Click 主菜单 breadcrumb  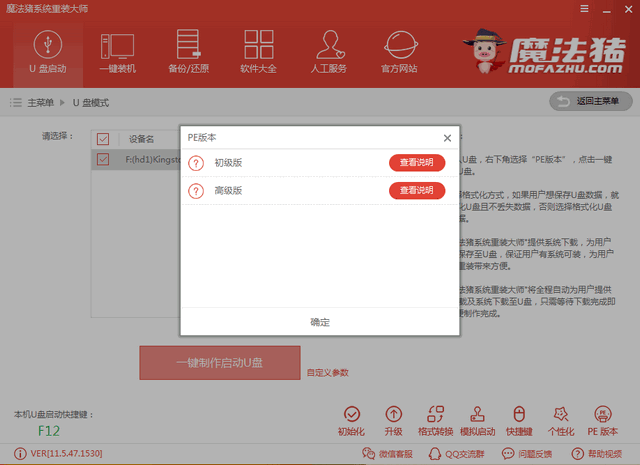(x=40, y=102)
